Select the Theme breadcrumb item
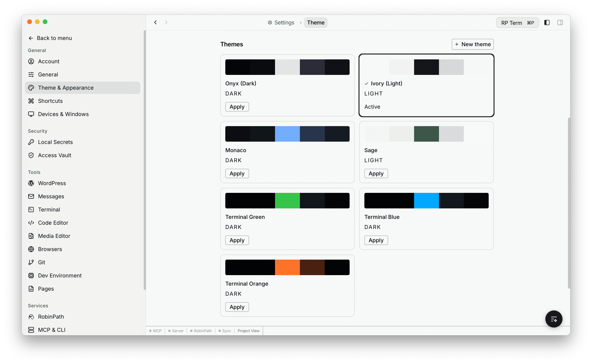Screen dimensions: 592x364 [316, 22]
